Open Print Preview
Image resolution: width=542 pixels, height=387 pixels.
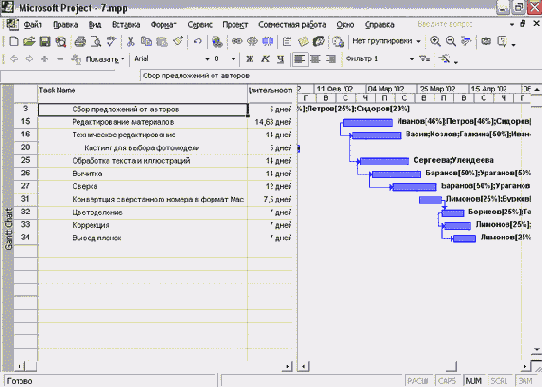[x=96, y=42]
